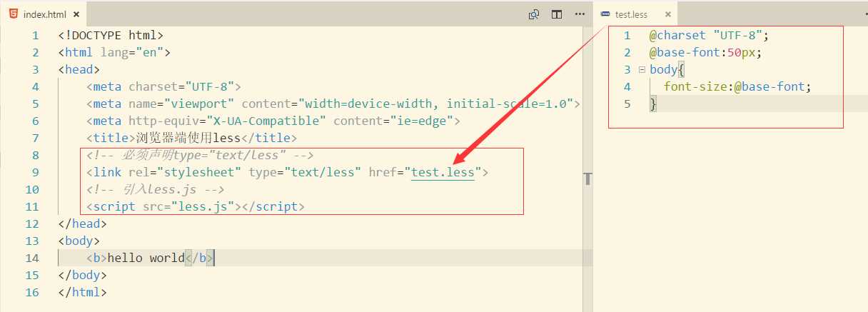Select line number 14 in the index.html gutter
868x312 pixels.
tap(32, 258)
